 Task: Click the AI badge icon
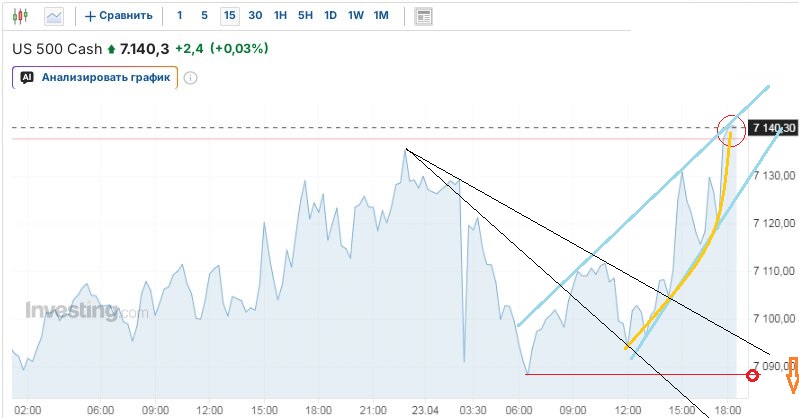click(27, 77)
